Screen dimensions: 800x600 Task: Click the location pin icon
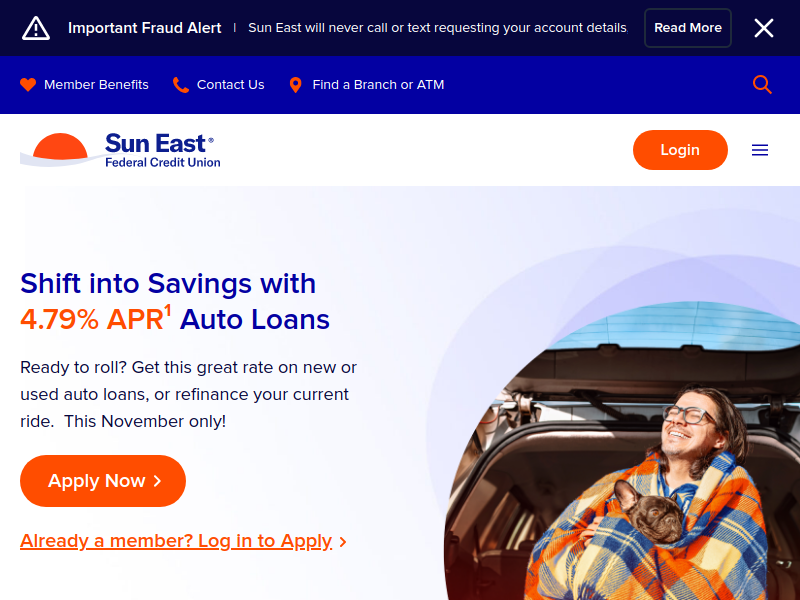[295, 85]
